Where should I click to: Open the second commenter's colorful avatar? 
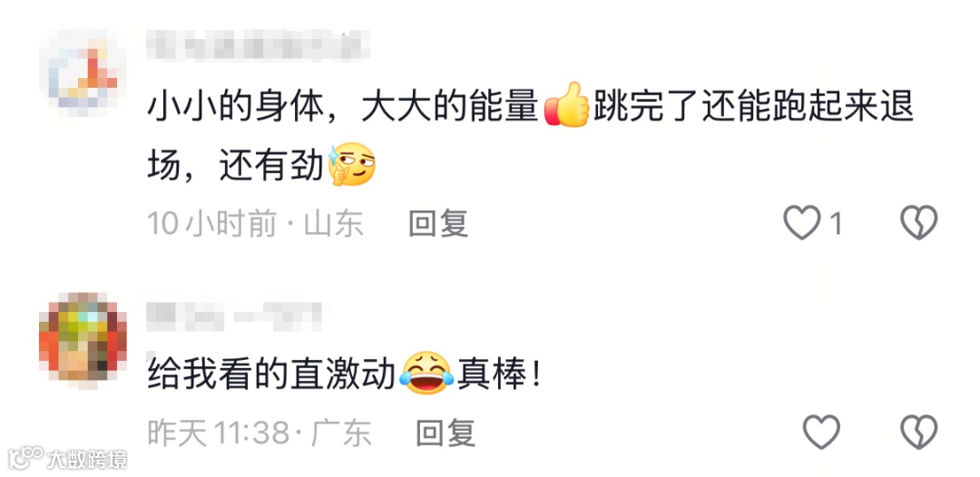83,337
